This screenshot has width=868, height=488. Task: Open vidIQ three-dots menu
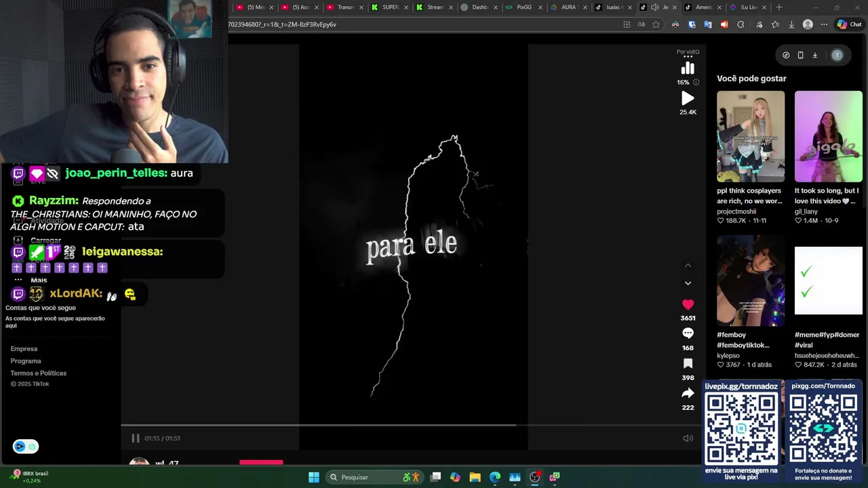click(688, 58)
